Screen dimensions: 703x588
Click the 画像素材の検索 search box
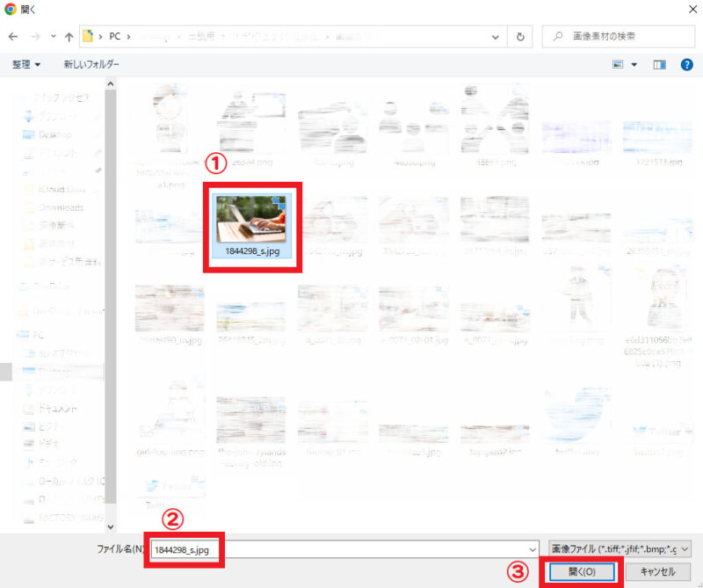point(624,37)
